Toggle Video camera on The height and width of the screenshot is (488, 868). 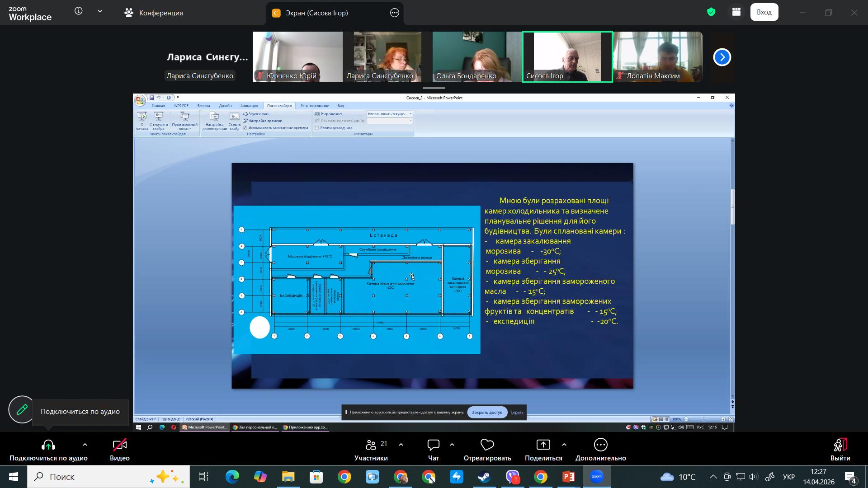[x=119, y=446]
